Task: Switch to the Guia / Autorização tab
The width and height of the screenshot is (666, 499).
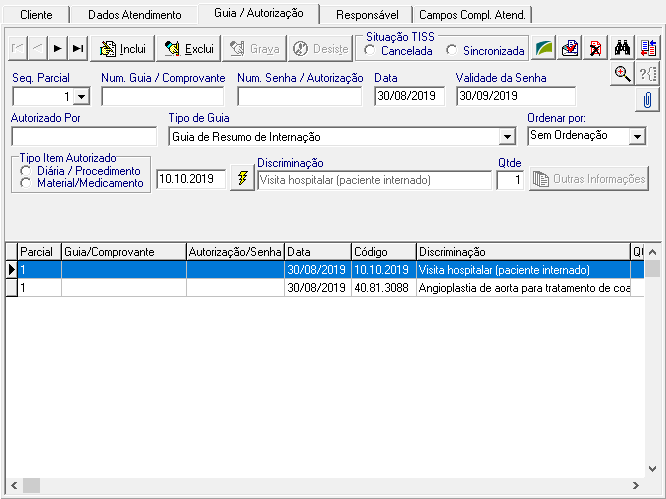Action: click(259, 13)
